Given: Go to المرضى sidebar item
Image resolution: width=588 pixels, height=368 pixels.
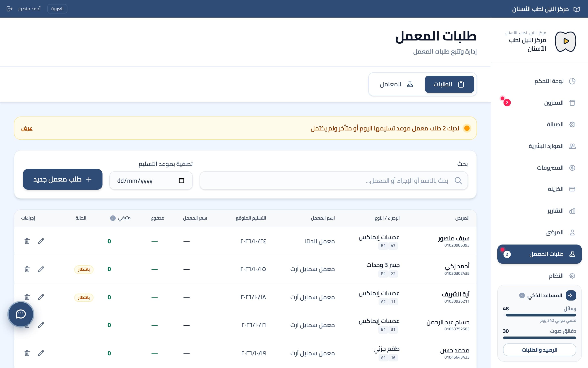Looking at the screenshot, I should click(x=539, y=232).
